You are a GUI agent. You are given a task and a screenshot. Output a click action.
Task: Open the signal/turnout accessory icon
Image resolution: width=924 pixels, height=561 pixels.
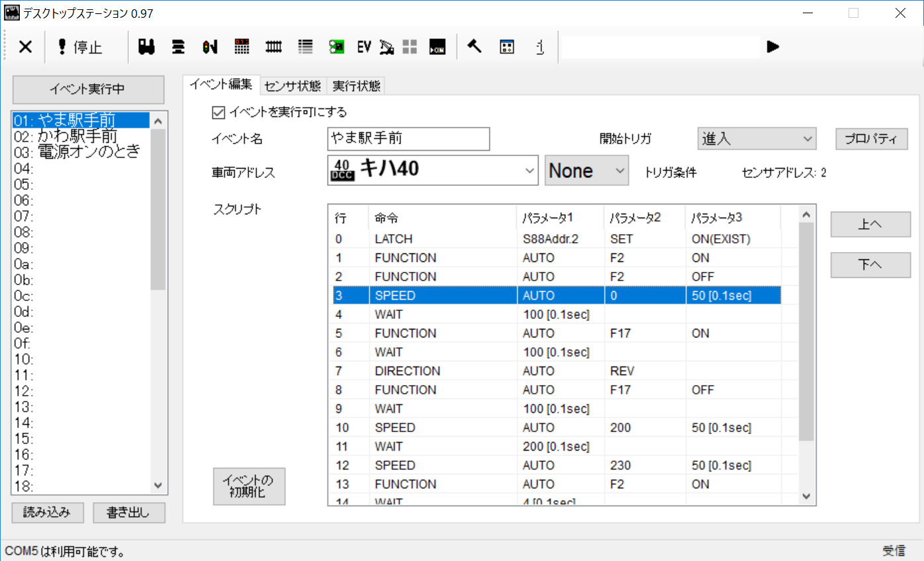(210, 46)
